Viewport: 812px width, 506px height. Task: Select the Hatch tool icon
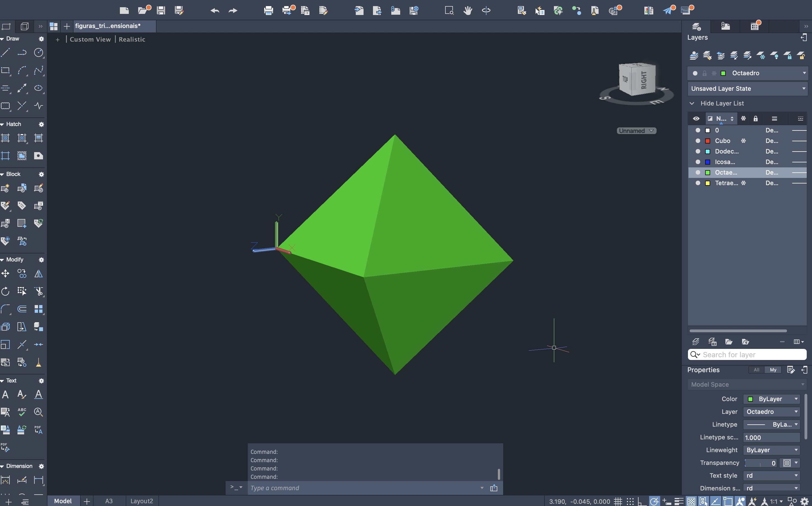point(5,138)
